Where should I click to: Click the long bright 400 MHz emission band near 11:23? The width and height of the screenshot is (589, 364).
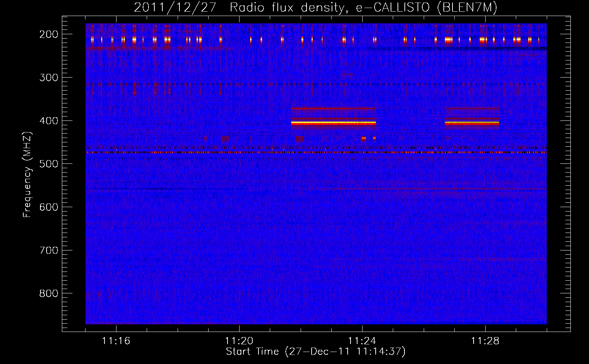333,123
